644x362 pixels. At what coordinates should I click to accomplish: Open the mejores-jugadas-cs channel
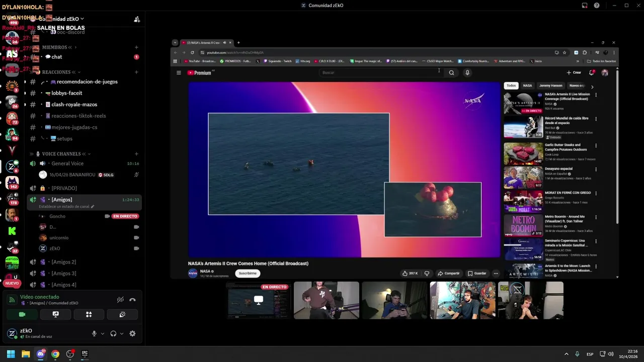(x=84, y=127)
